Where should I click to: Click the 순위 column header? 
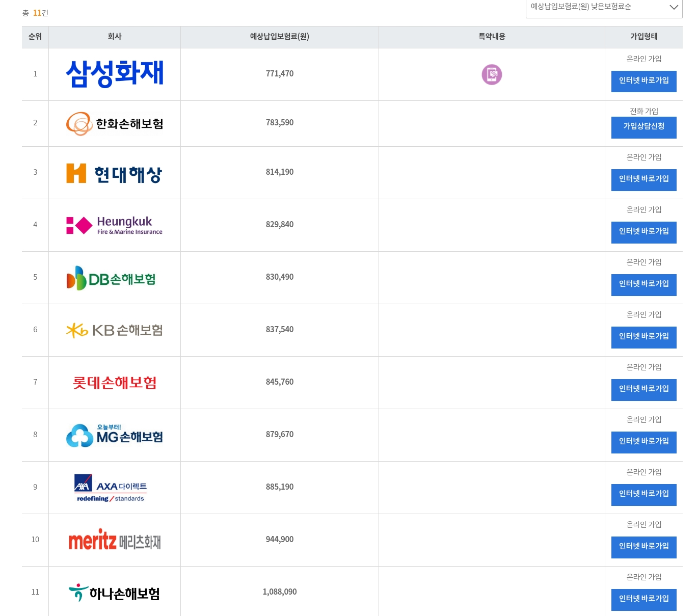pyautogui.click(x=35, y=37)
